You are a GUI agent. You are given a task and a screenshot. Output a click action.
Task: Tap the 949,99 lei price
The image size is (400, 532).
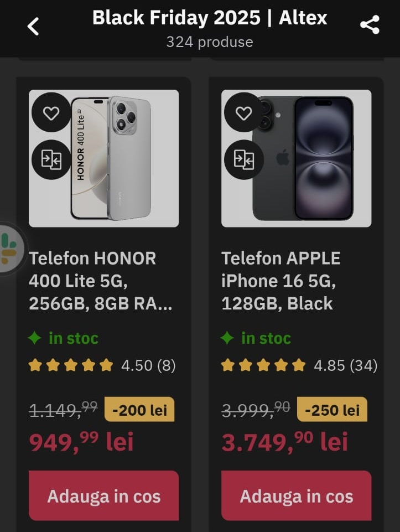pyautogui.click(x=81, y=442)
